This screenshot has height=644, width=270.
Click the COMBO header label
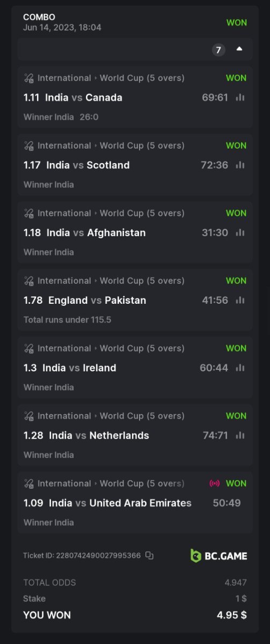pyautogui.click(x=39, y=17)
